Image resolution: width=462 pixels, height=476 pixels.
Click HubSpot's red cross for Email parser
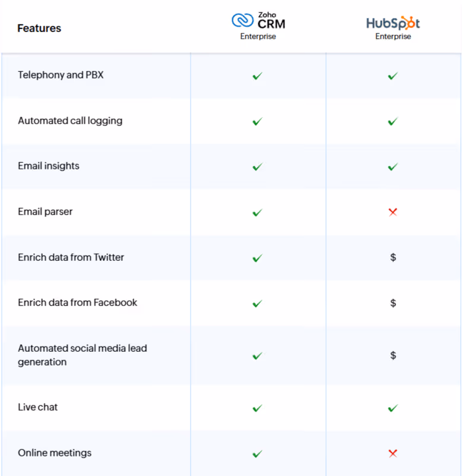click(393, 212)
